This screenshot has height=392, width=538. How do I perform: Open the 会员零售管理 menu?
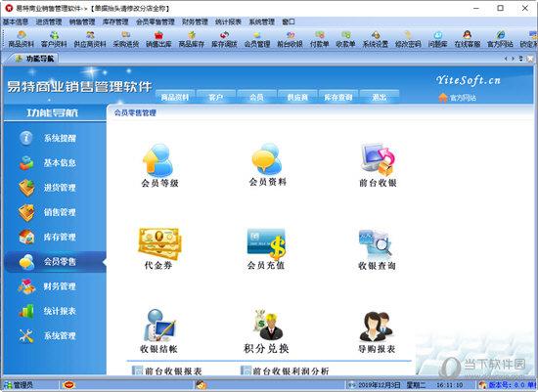156,22
